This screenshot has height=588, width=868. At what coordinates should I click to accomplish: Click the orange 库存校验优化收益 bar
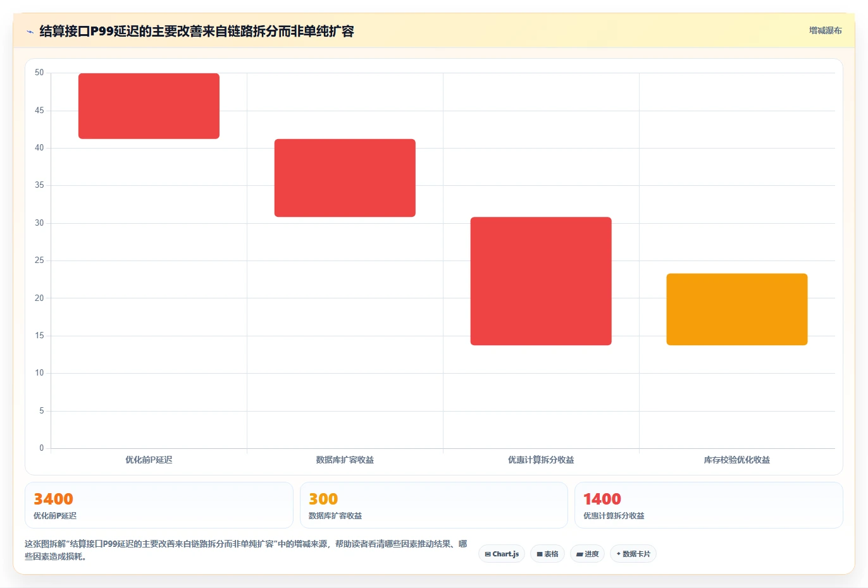point(737,310)
